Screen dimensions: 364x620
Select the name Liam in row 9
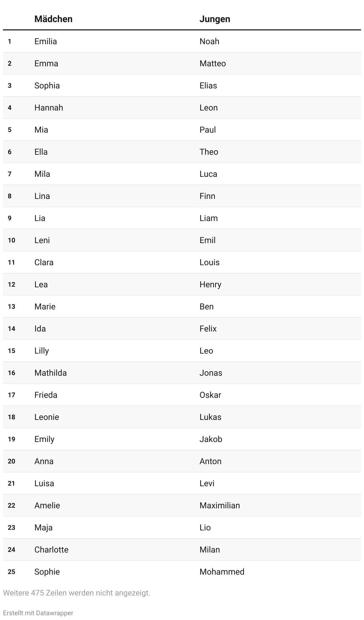click(x=209, y=218)
